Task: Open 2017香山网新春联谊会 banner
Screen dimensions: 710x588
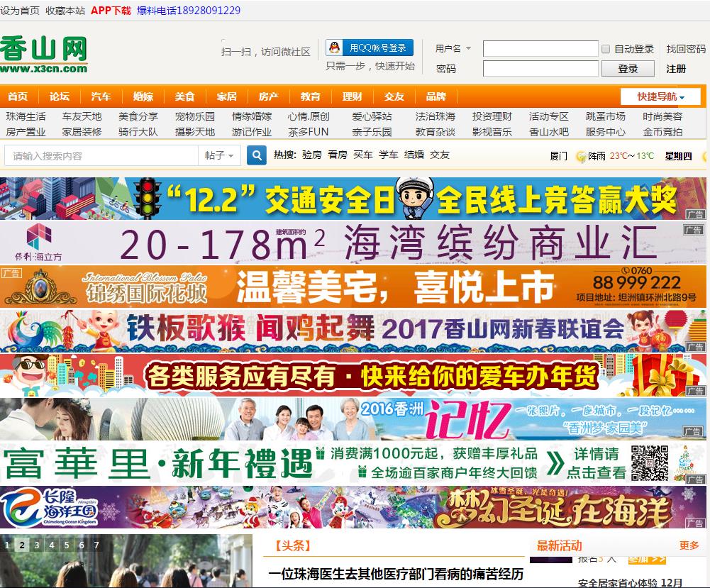Action: (x=353, y=330)
